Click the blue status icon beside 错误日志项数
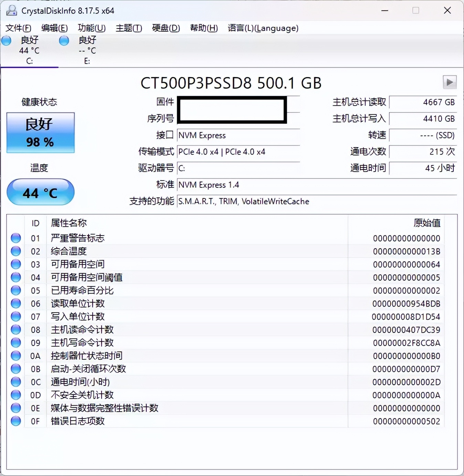 15,421
